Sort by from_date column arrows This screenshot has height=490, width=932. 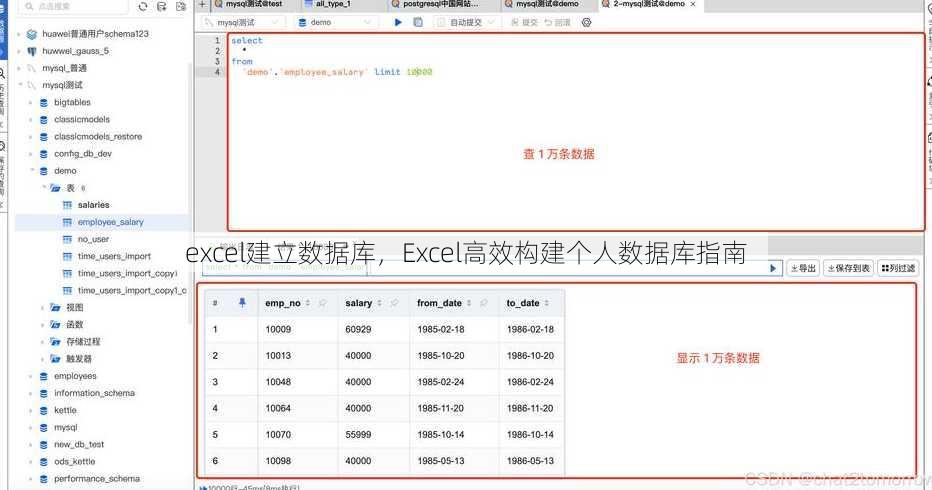[469, 303]
